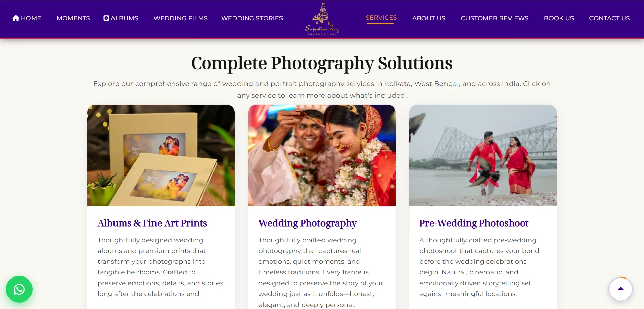
Task: Open WhatsApp chat bubble icon
Action: (19, 289)
